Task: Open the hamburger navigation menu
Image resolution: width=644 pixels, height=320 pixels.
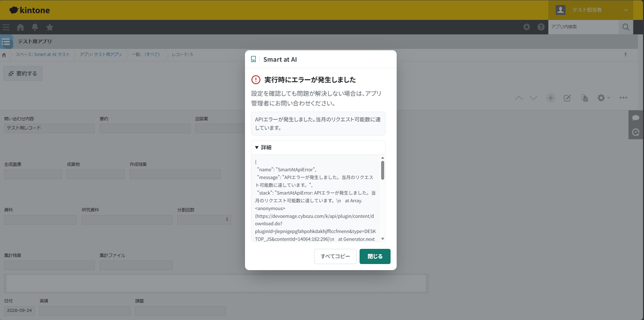Action: tap(6, 27)
